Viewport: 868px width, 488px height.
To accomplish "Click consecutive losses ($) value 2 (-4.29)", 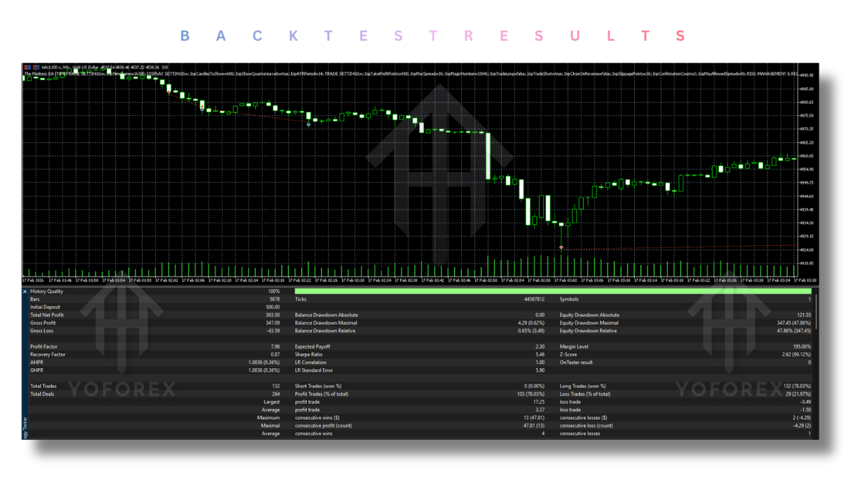I will pos(801,418).
